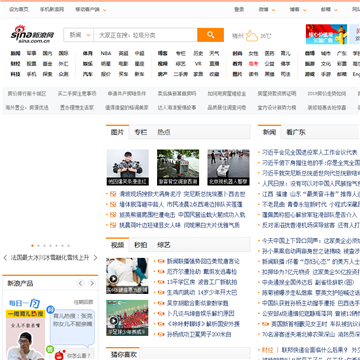Click the red 高考 nav link
The width and height of the screenshot is (360, 360).
point(253,64)
